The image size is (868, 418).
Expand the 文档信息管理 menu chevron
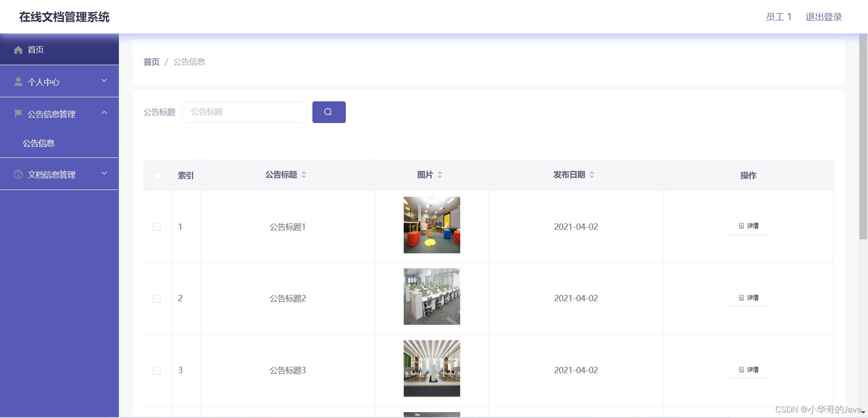click(x=104, y=173)
